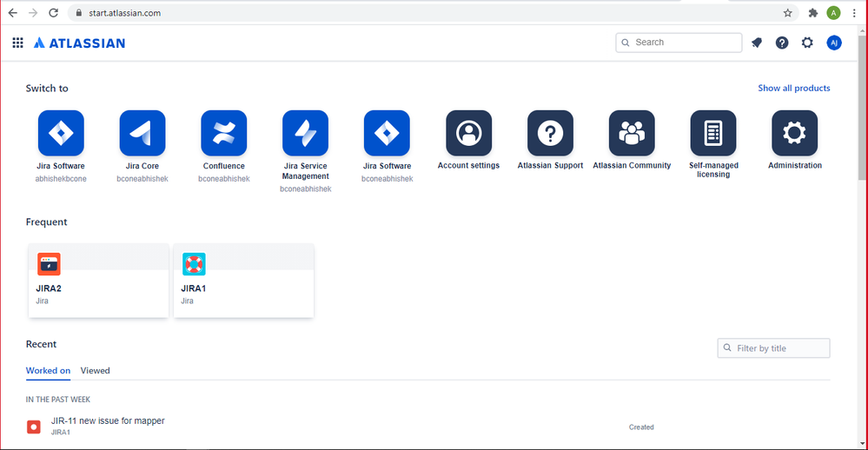Click the JIRA1 lifebuoy project icon

(194, 264)
